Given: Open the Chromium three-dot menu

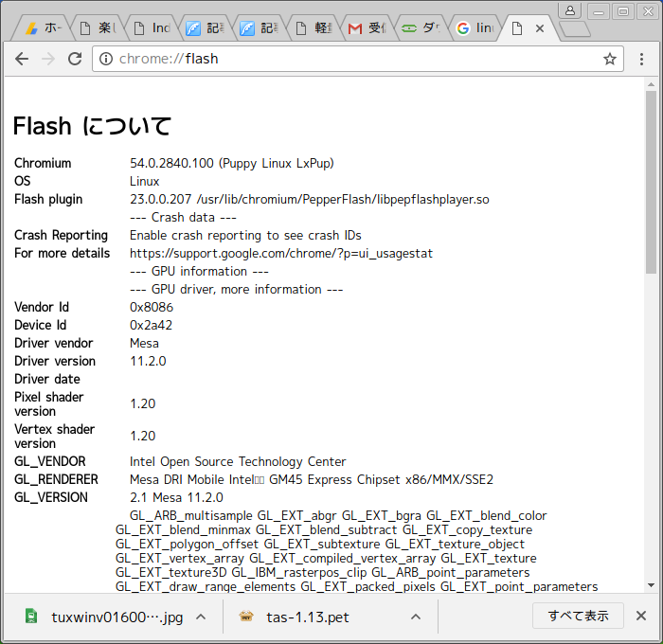Looking at the screenshot, I should point(641,59).
